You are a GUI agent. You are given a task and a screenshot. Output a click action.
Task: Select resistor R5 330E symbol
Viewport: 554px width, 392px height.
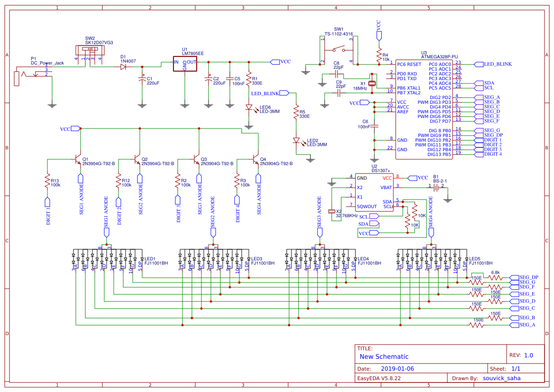(x=297, y=112)
